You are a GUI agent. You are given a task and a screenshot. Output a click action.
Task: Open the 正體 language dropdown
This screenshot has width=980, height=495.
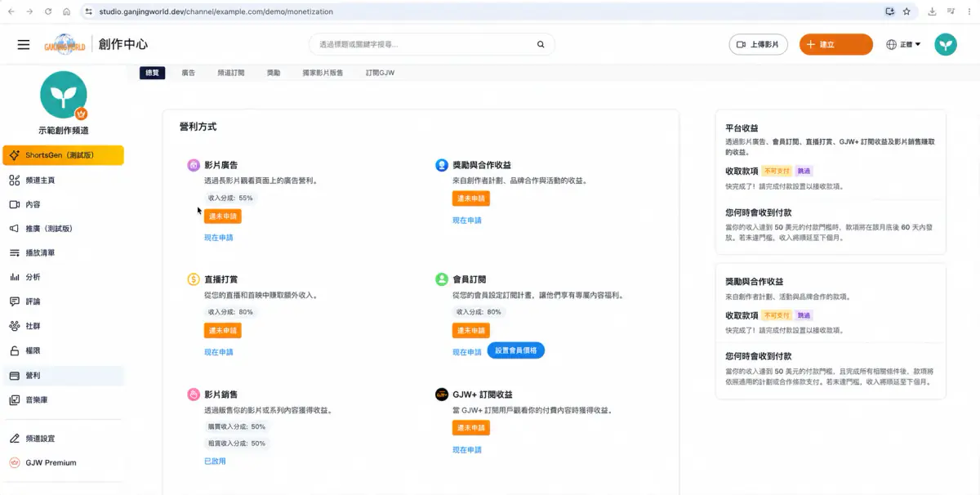coord(911,45)
